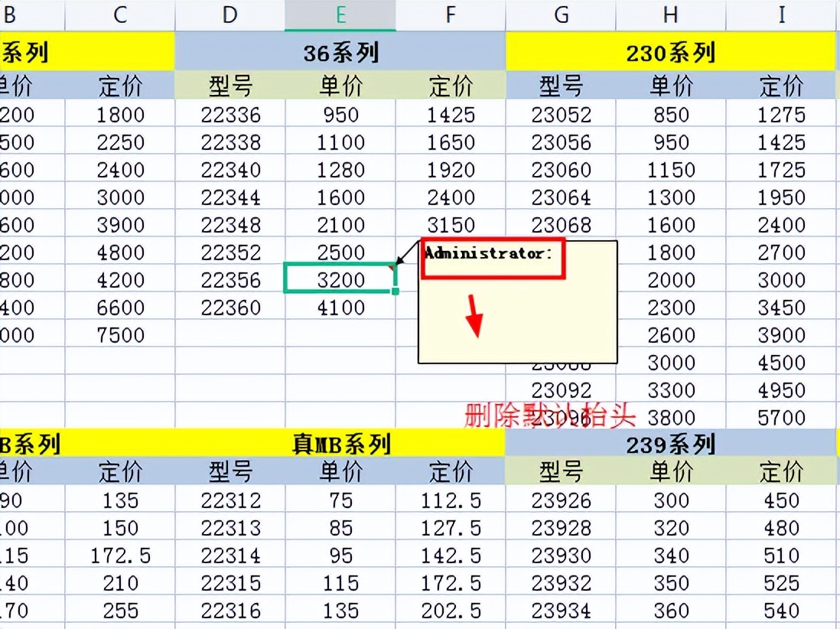Screen dimensions: 840x629
Task: Click the price cell '3150'
Action: (x=451, y=224)
